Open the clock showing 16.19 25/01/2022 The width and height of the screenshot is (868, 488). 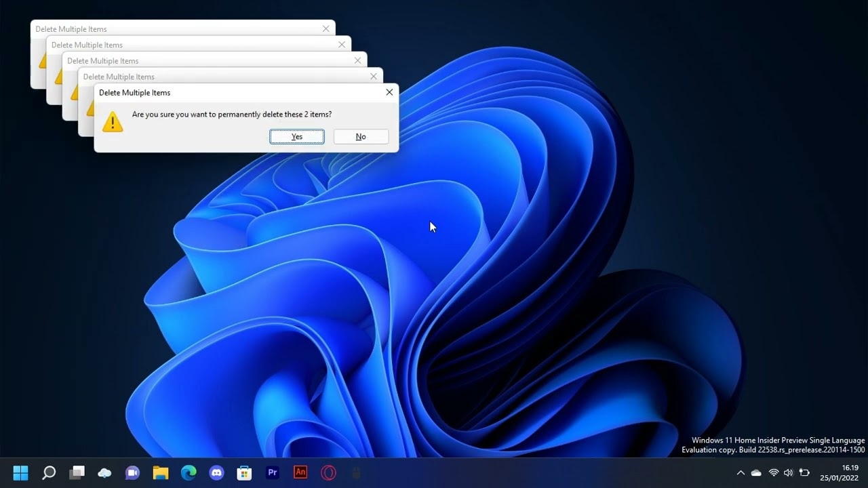pyautogui.click(x=841, y=472)
